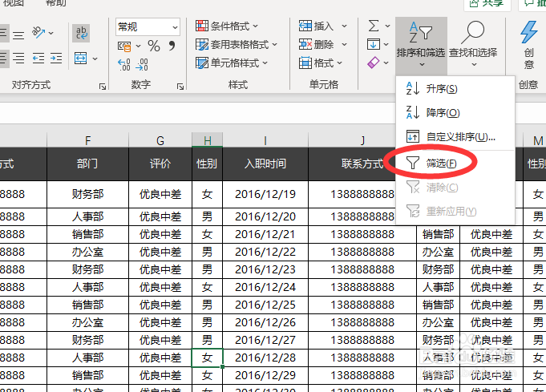
Task: Open the accounting format dropdown arrow
Action: tap(138, 46)
